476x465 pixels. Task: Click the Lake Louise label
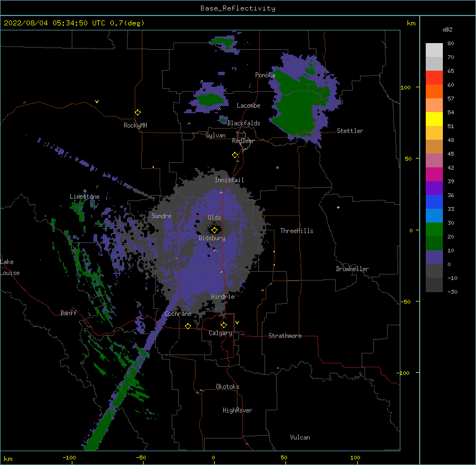click(10, 267)
